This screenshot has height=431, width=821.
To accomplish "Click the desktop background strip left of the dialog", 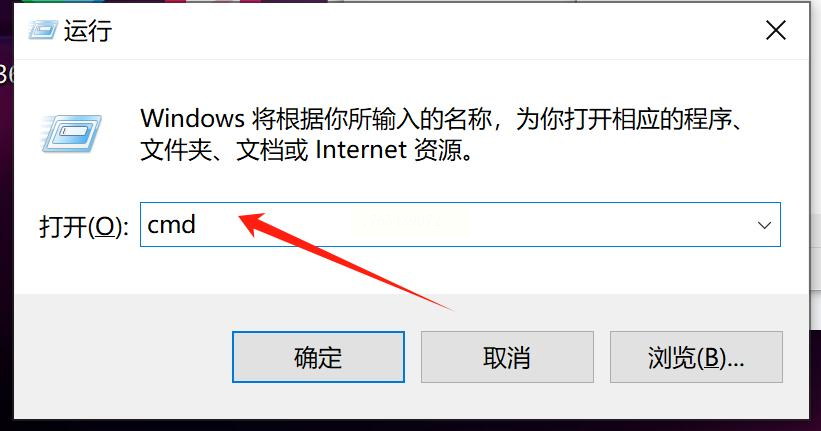I will [x=6, y=236].
